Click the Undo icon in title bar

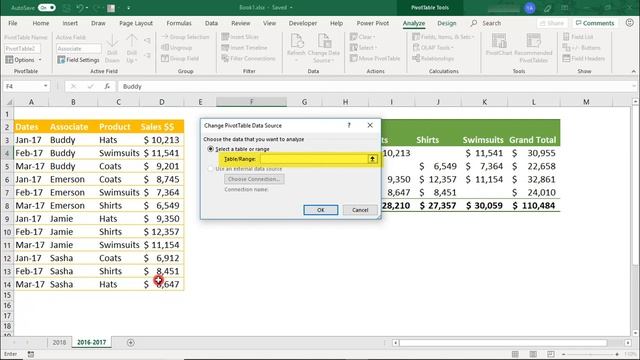80,7
